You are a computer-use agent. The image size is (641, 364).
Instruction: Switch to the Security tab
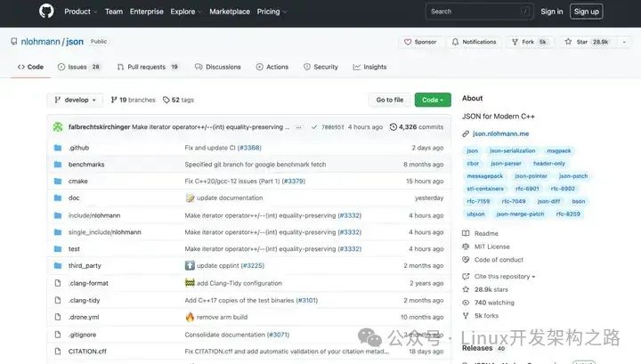pyautogui.click(x=320, y=67)
